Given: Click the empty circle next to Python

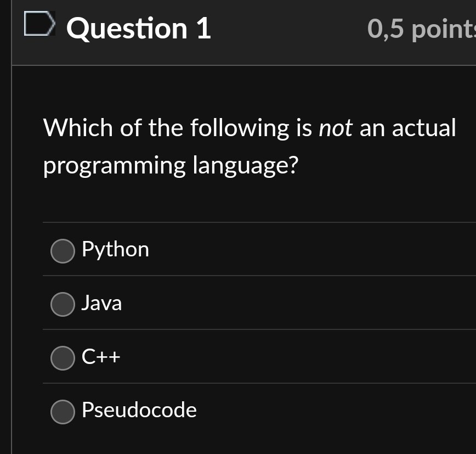Looking at the screenshot, I should [63, 251].
